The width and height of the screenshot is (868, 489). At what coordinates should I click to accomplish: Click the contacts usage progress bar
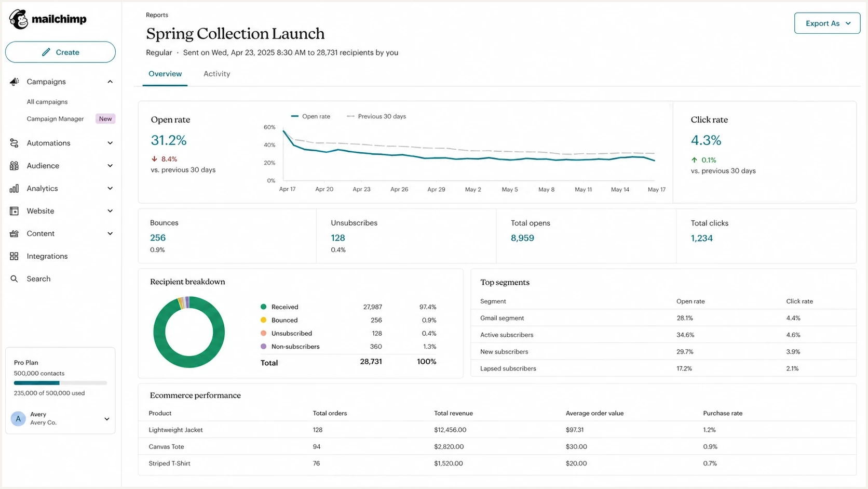tap(60, 383)
